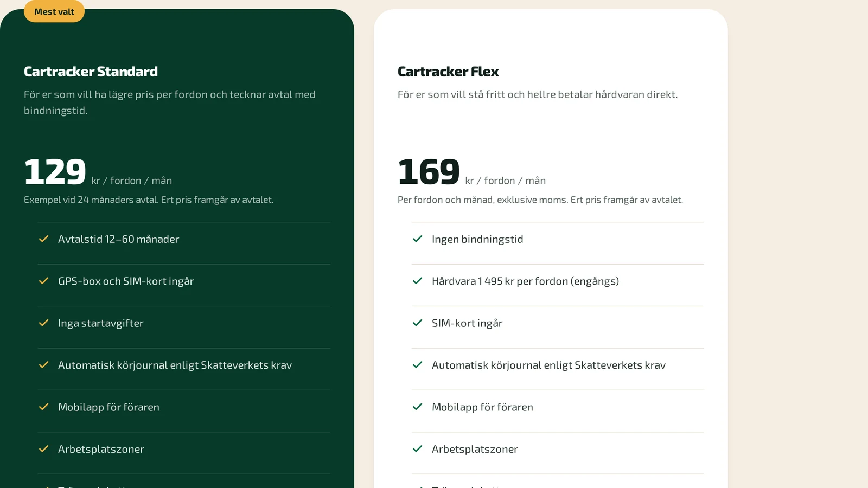Click 'Inga startavgifter' text
868x488 pixels.
[100, 323]
